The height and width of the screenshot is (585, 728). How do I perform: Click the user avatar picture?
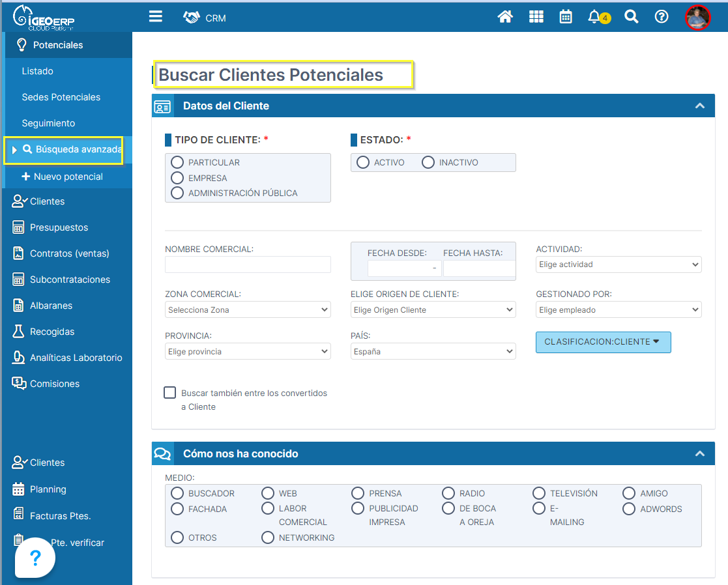click(697, 18)
